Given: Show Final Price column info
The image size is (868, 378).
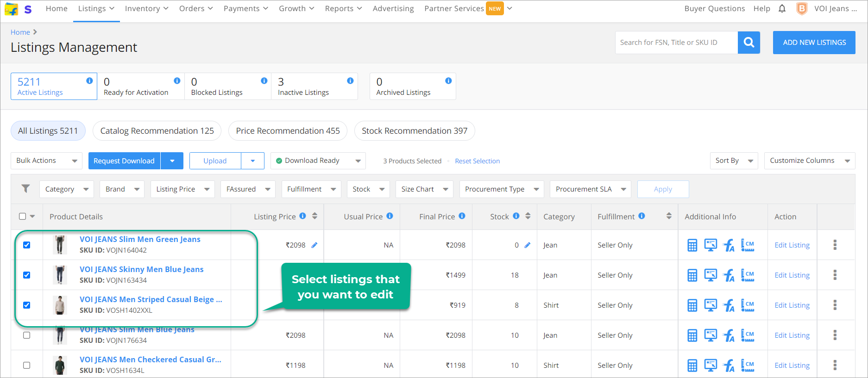Looking at the screenshot, I should click(462, 216).
